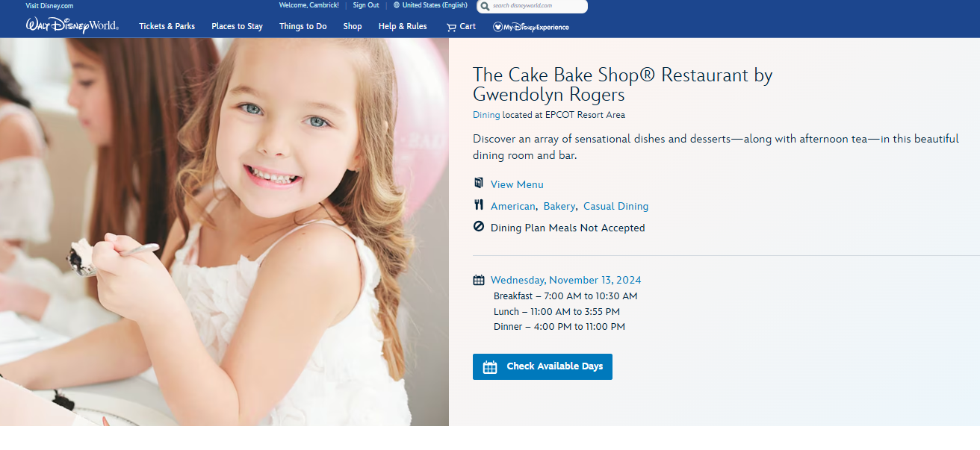Image resolution: width=980 pixels, height=450 pixels.
Task: Open the Wednesday, November 13, 2024 date link
Action: (x=565, y=281)
